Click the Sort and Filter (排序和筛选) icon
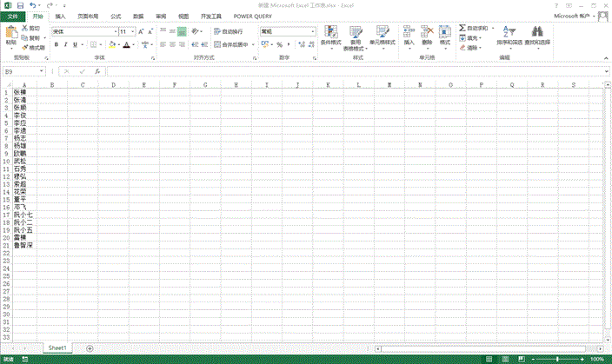The height and width of the screenshot is (364, 612). 511,34
